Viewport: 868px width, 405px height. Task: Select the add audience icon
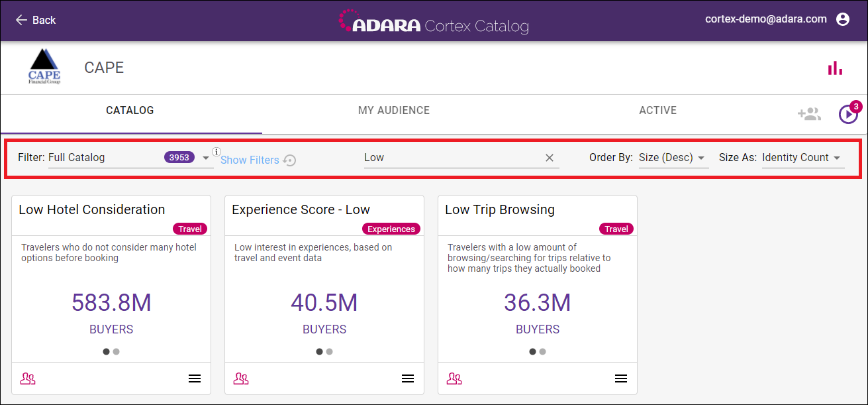[x=809, y=113]
